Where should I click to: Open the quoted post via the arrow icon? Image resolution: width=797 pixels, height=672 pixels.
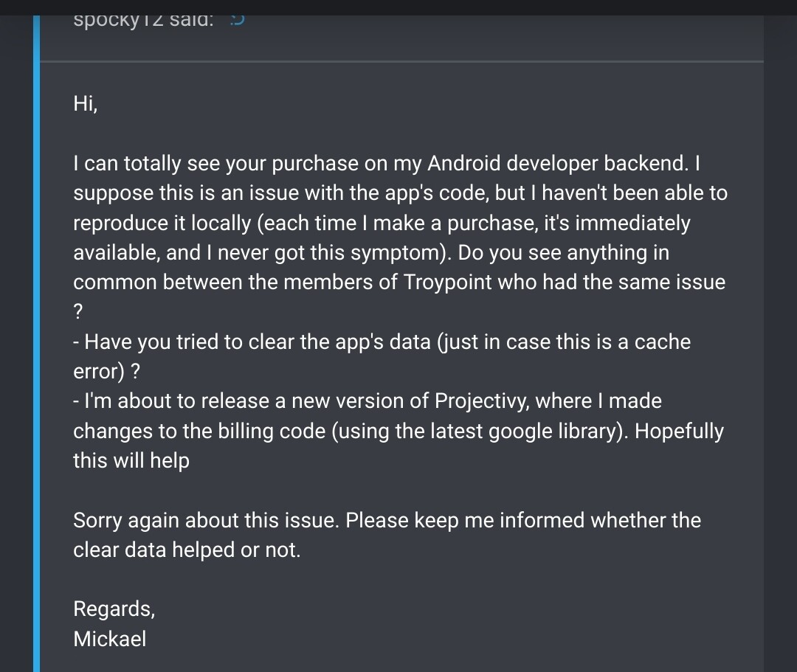tap(238, 20)
